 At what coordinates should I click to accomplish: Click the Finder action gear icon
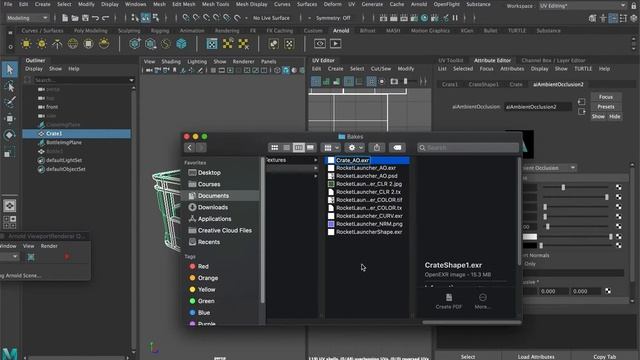(354, 147)
